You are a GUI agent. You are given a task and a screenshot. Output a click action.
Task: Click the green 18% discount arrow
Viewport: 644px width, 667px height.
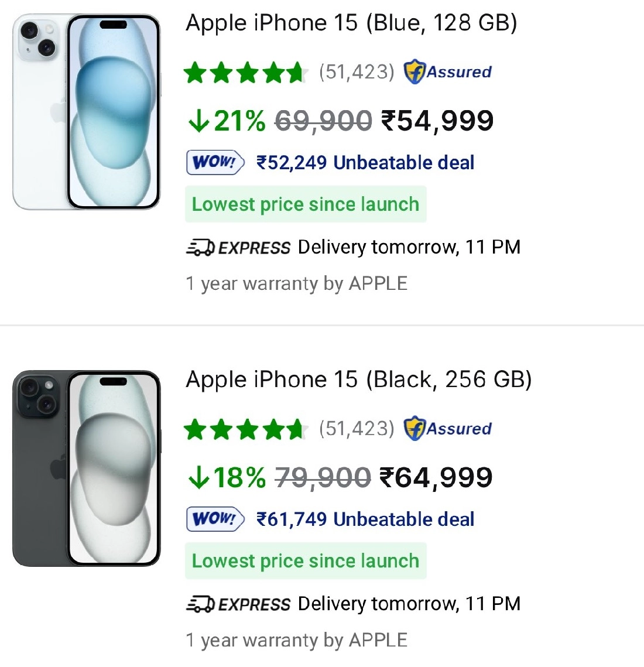coord(199,478)
